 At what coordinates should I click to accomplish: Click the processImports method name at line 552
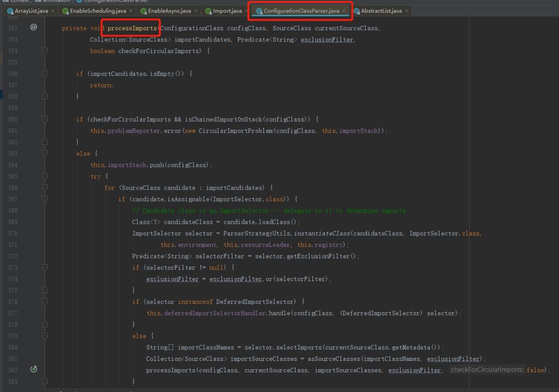click(132, 28)
